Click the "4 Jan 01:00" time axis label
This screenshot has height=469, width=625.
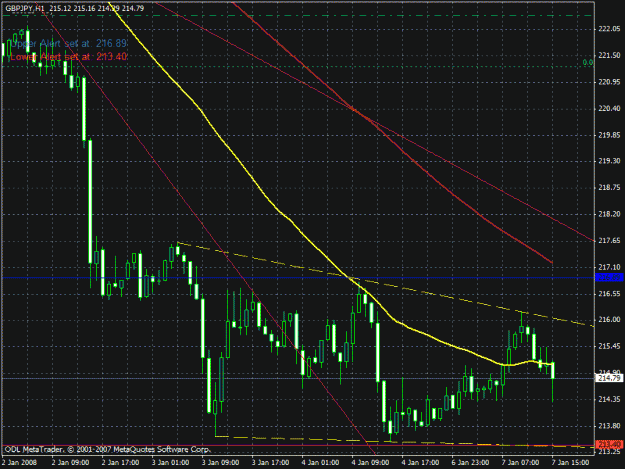pyautogui.click(x=320, y=462)
